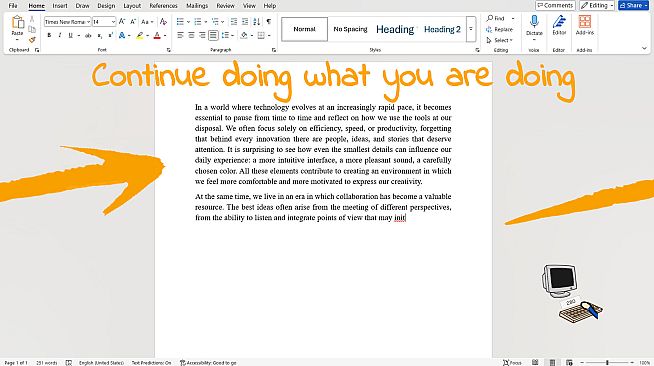Click the Paste clipboard icon
Image resolution: width=654 pixels, height=366 pixels.
[18, 22]
